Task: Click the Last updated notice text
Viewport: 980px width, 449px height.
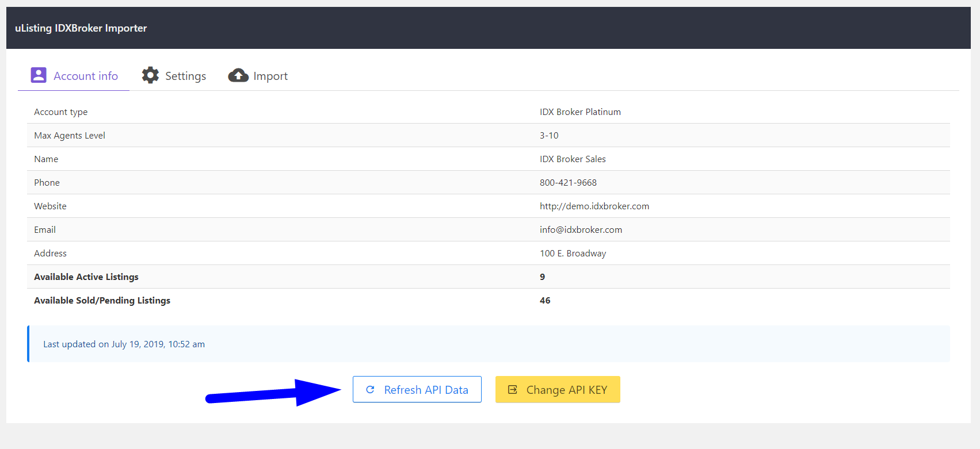Action: click(x=124, y=344)
